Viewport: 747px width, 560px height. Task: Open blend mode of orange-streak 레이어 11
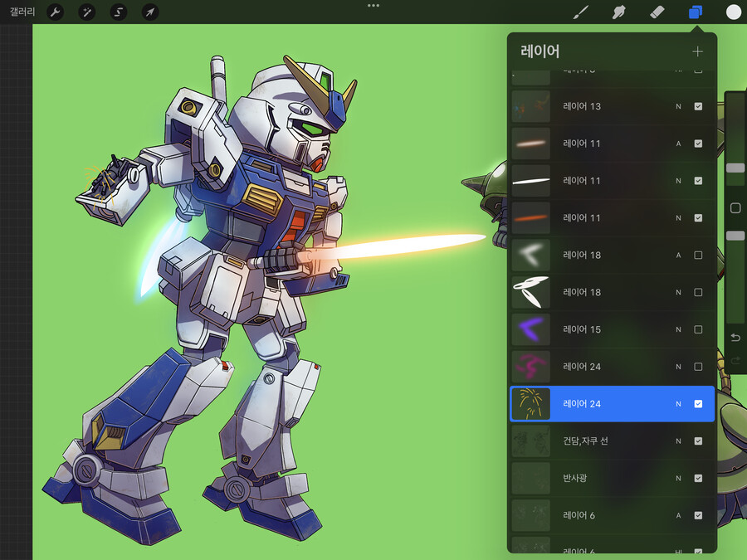(x=678, y=217)
